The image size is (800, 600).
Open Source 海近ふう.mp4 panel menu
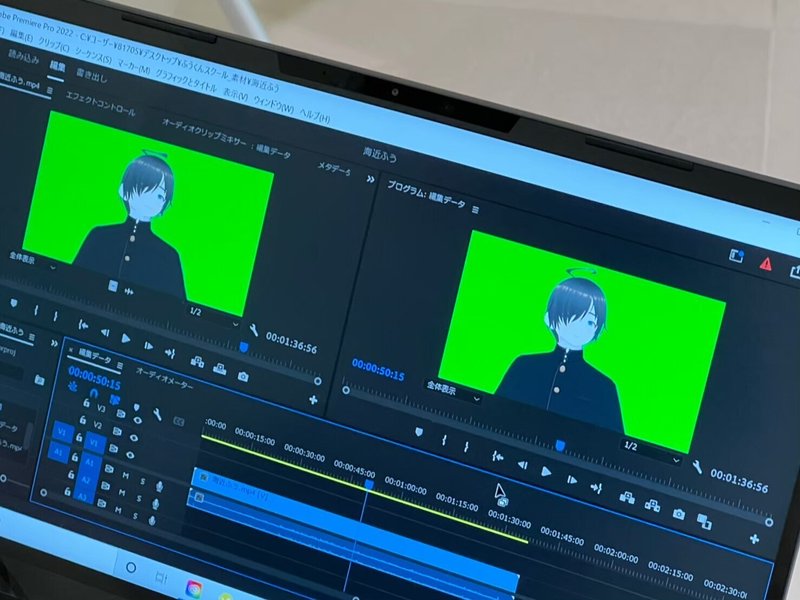(49, 90)
